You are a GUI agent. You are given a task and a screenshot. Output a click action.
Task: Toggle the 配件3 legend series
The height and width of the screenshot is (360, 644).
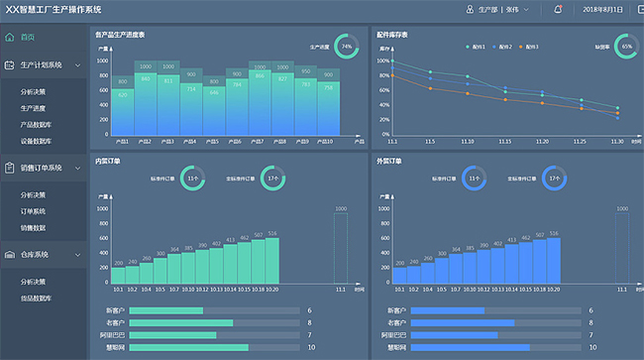click(529, 47)
